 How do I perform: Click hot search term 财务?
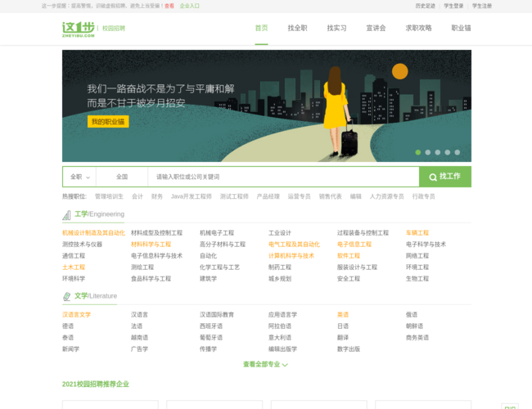coord(157,196)
